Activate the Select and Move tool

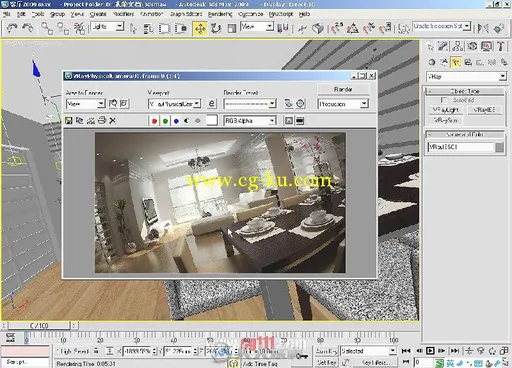(200, 29)
